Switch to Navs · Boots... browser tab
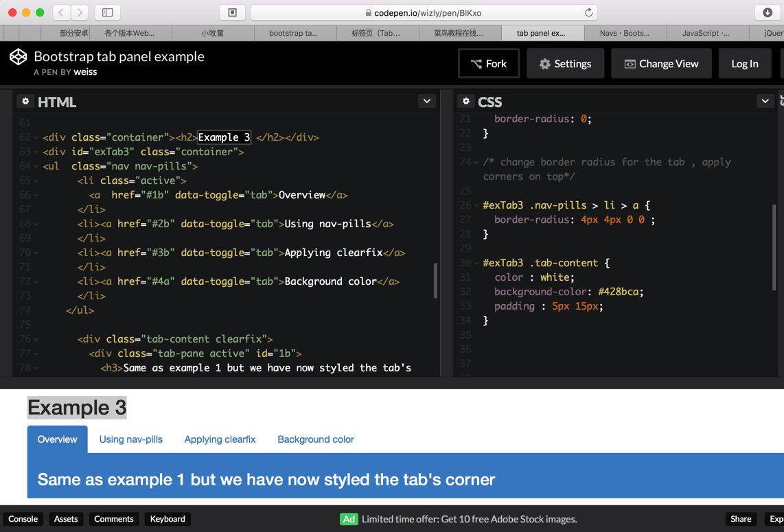 pos(625,33)
